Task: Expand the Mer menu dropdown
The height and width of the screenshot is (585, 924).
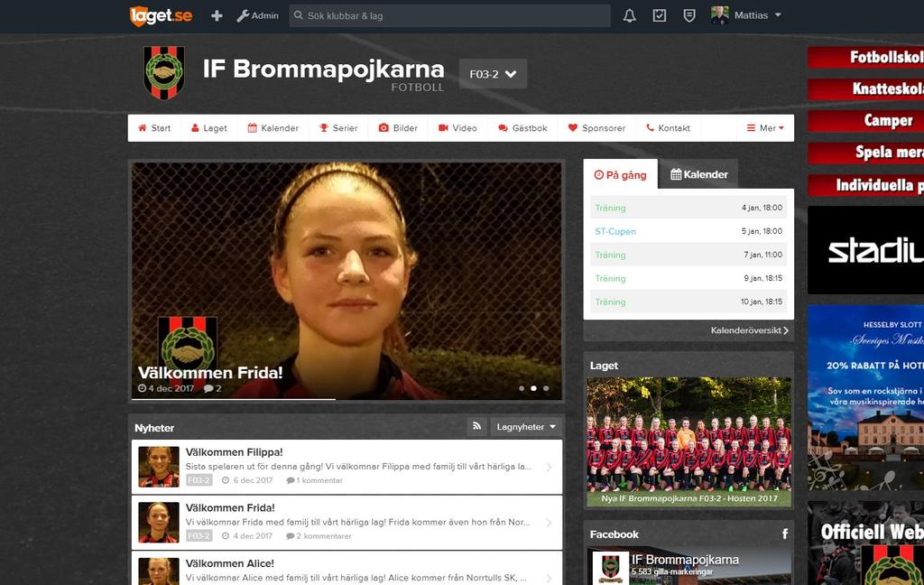Action: [x=765, y=128]
